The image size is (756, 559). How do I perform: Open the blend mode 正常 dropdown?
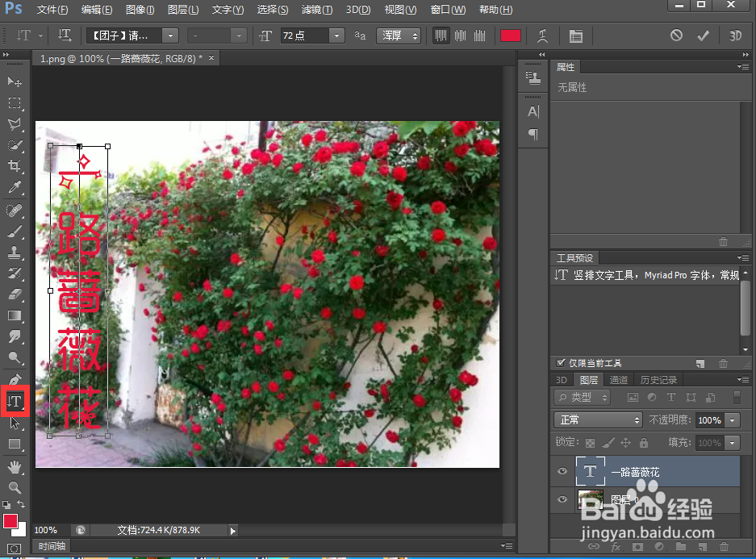[x=598, y=420]
